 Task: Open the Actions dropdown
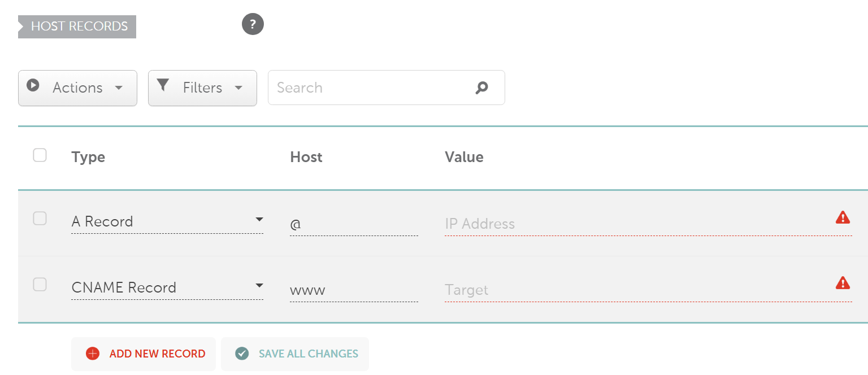click(77, 88)
